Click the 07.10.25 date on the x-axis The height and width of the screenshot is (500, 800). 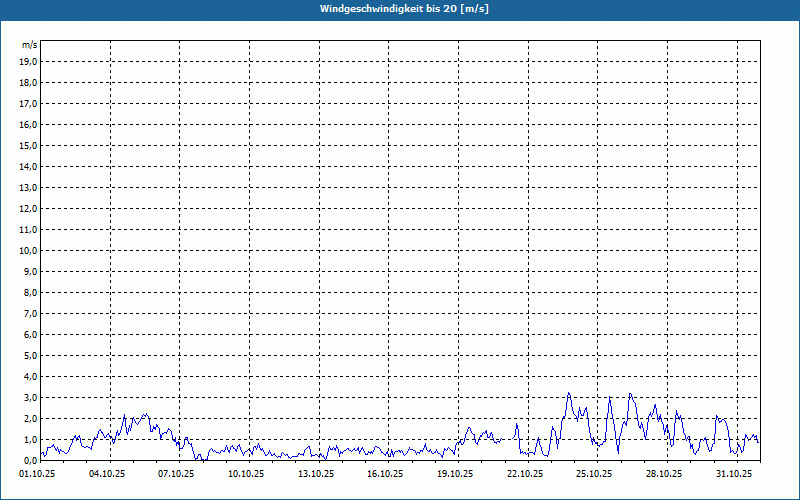[176, 474]
